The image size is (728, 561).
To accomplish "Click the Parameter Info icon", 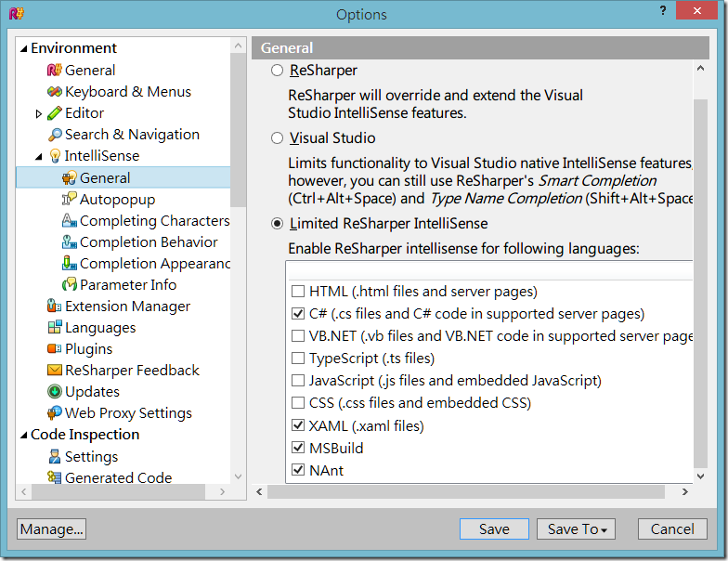I will [x=69, y=284].
